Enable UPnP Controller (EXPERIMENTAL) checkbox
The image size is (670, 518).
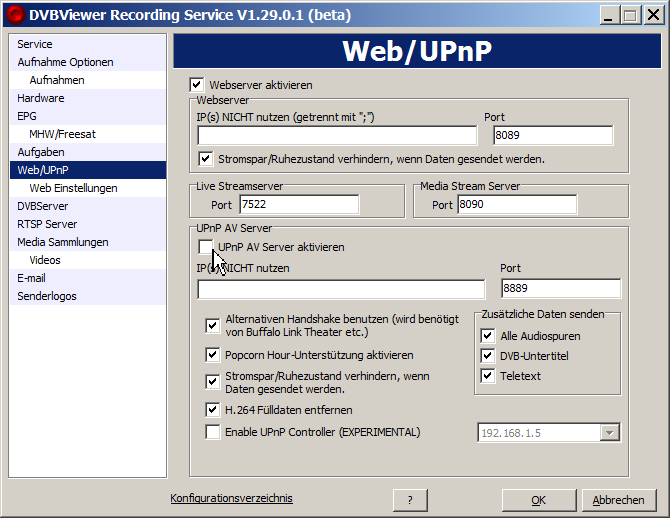[x=213, y=432]
